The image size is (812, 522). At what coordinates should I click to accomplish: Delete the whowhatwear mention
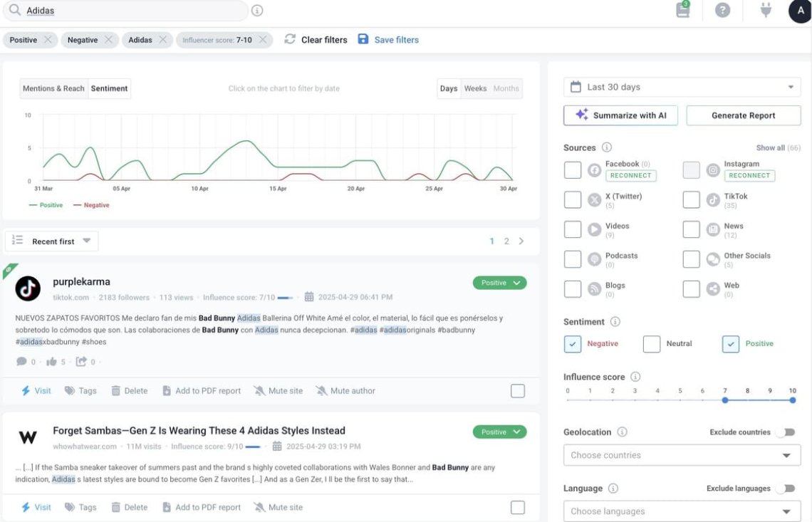130,508
